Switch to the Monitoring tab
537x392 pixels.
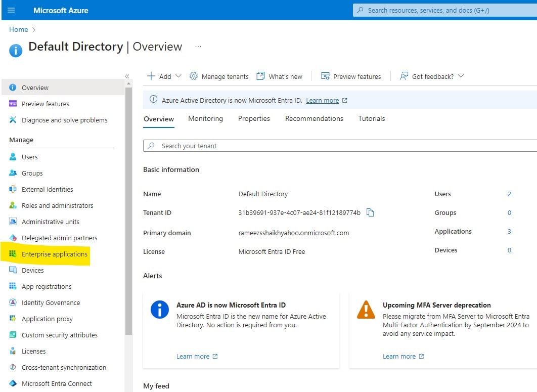point(205,118)
